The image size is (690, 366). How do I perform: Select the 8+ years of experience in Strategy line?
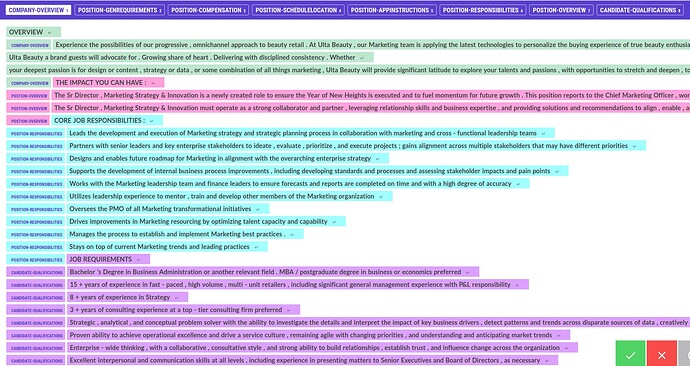pyautogui.click(x=127, y=297)
